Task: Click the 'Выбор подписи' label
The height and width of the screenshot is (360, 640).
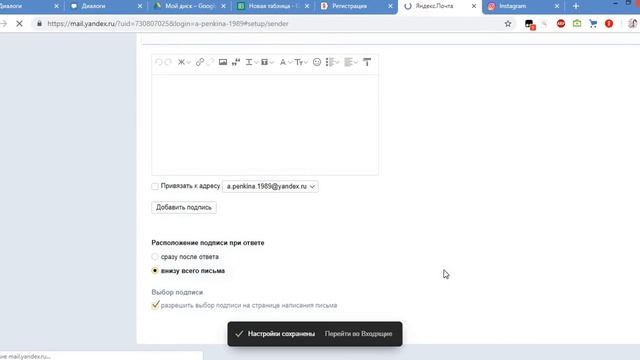Action: click(177, 292)
